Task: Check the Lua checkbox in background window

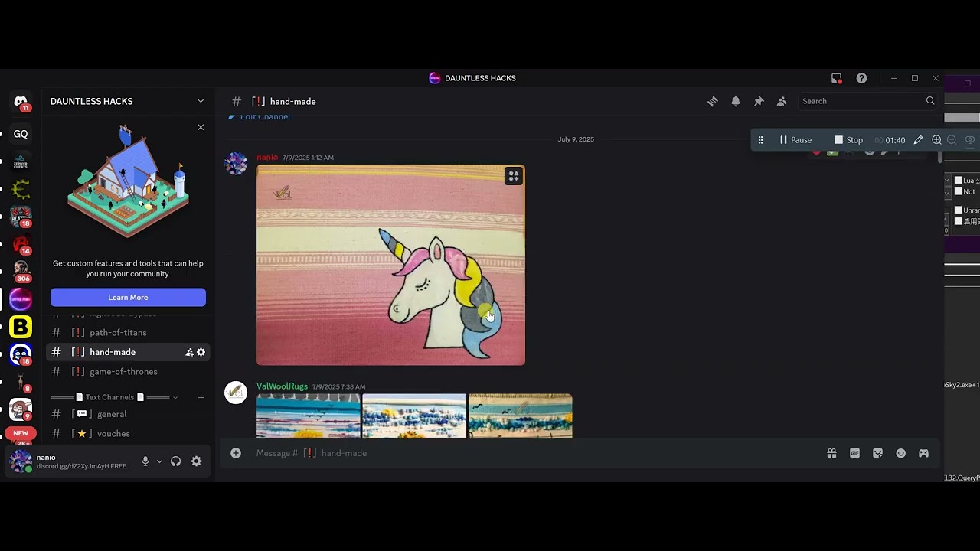Action: point(958,181)
